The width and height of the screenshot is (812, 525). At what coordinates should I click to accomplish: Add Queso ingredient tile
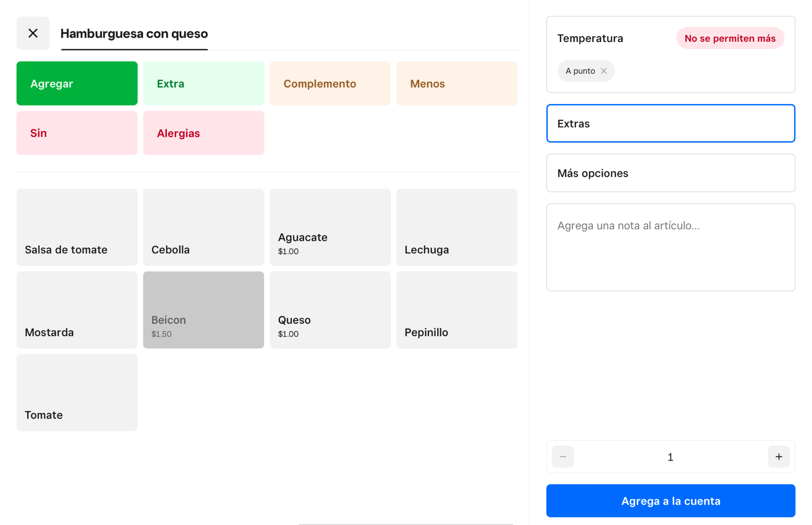330,310
